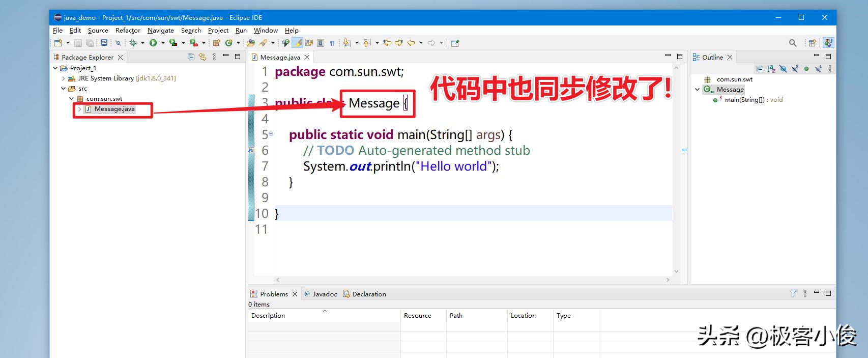Image resolution: width=868 pixels, height=358 pixels.
Task: Open Package Explorer view menu
Action: pyautogui.click(x=214, y=57)
